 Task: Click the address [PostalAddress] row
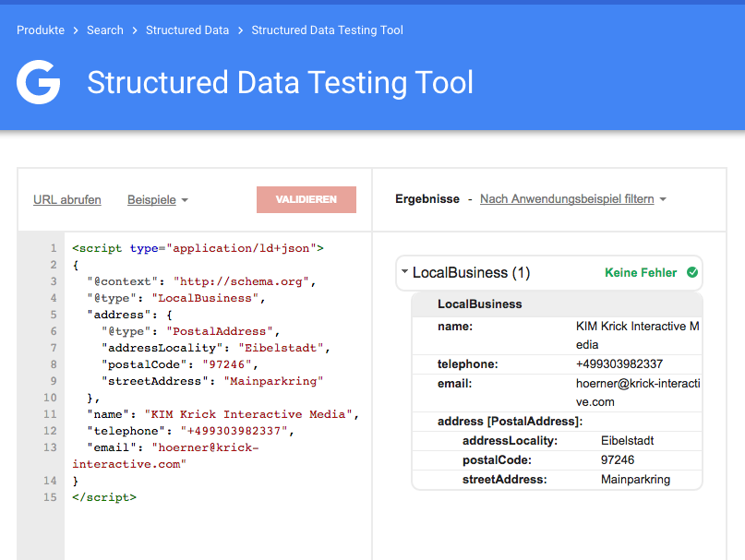coord(557,422)
